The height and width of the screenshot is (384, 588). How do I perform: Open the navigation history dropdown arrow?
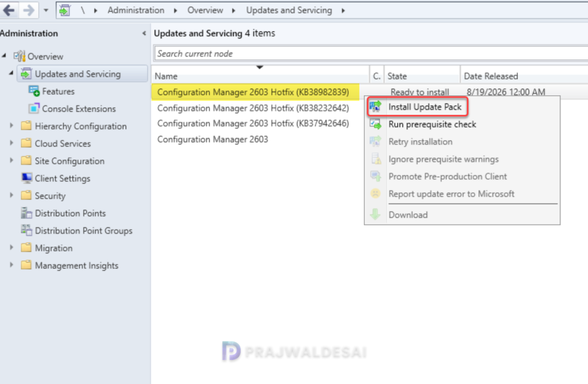coord(46,10)
